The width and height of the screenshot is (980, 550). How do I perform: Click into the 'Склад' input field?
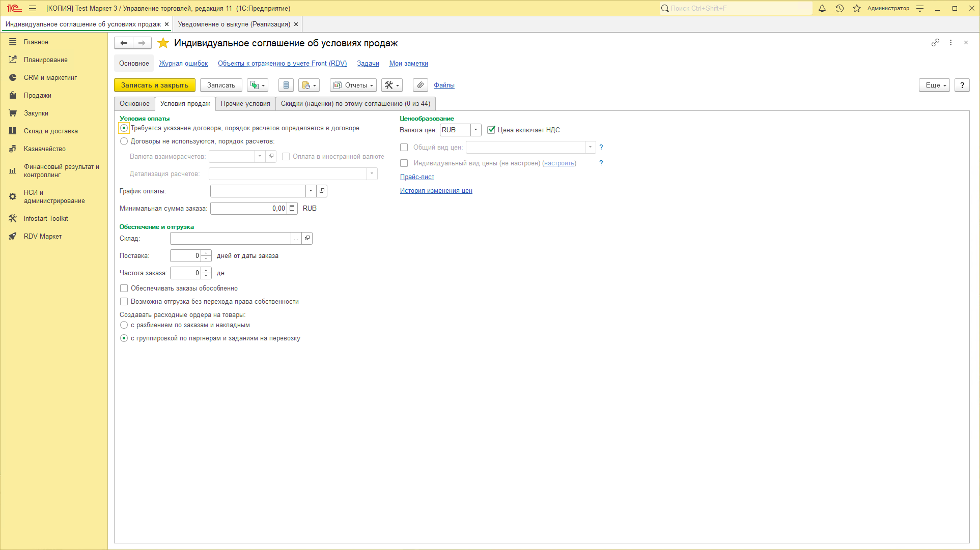[230, 238]
